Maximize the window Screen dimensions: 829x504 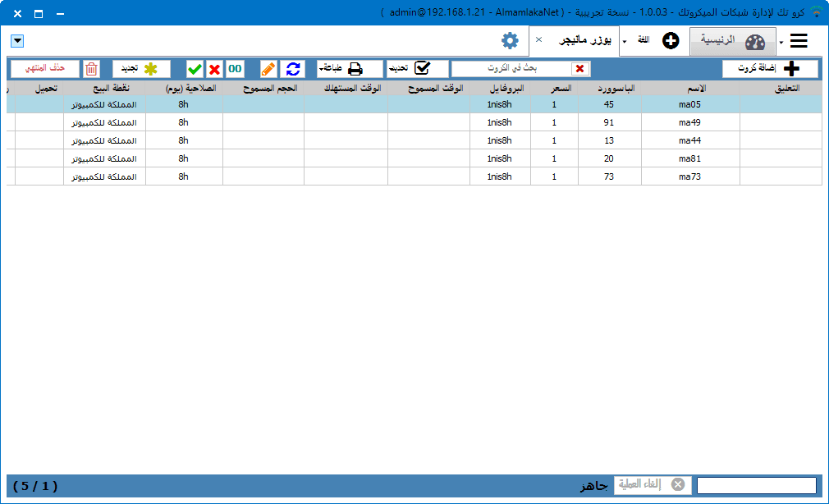click(39, 14)
